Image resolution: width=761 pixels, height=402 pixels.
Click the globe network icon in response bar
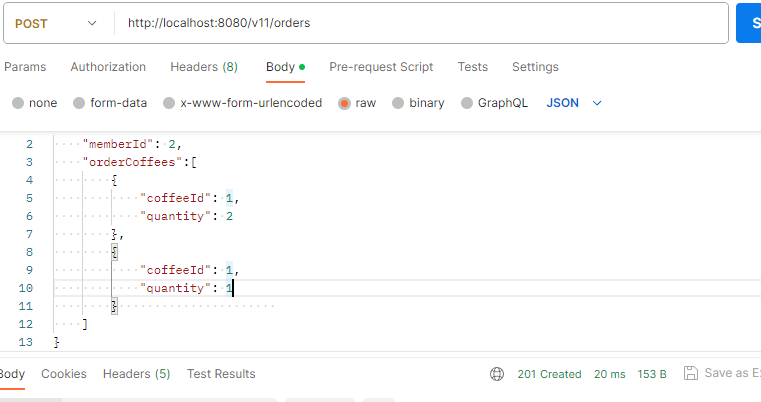tap(497, 374)
